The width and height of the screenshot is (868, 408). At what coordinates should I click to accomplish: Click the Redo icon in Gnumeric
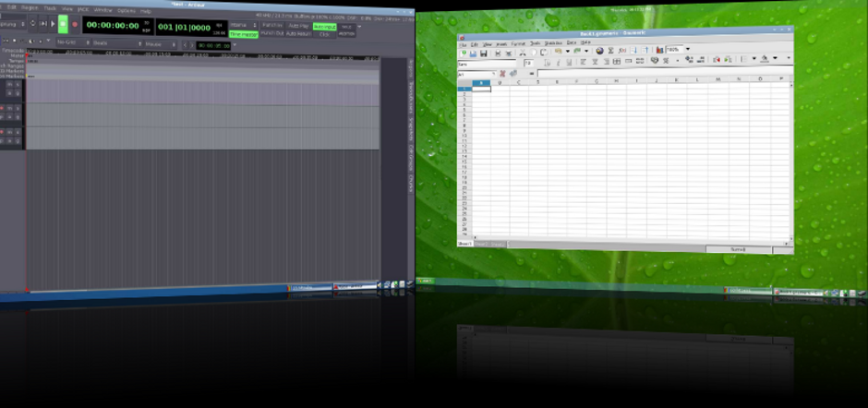[577, 51]
